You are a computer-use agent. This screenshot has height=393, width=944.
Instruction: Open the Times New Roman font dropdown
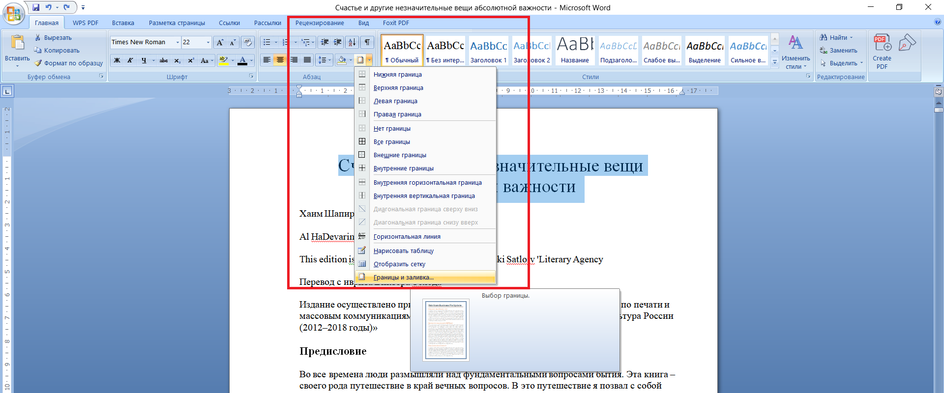point(178,43)
